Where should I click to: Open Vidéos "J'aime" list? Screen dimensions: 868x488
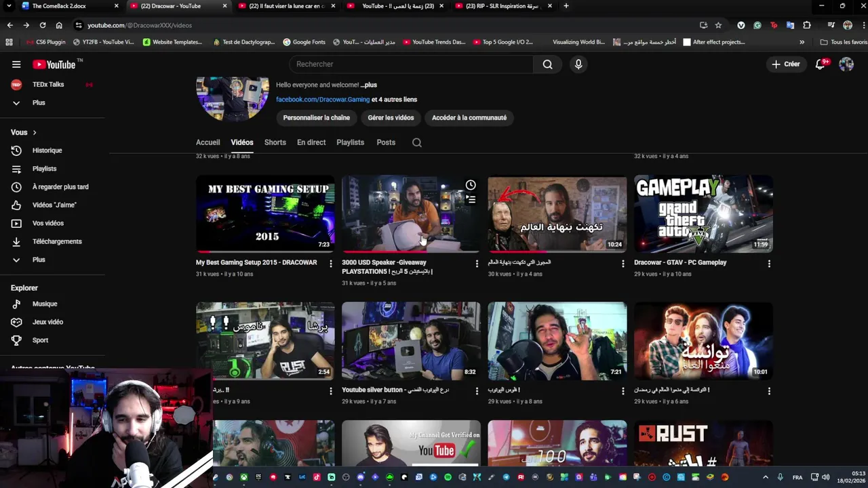click(x=53, y=205)
